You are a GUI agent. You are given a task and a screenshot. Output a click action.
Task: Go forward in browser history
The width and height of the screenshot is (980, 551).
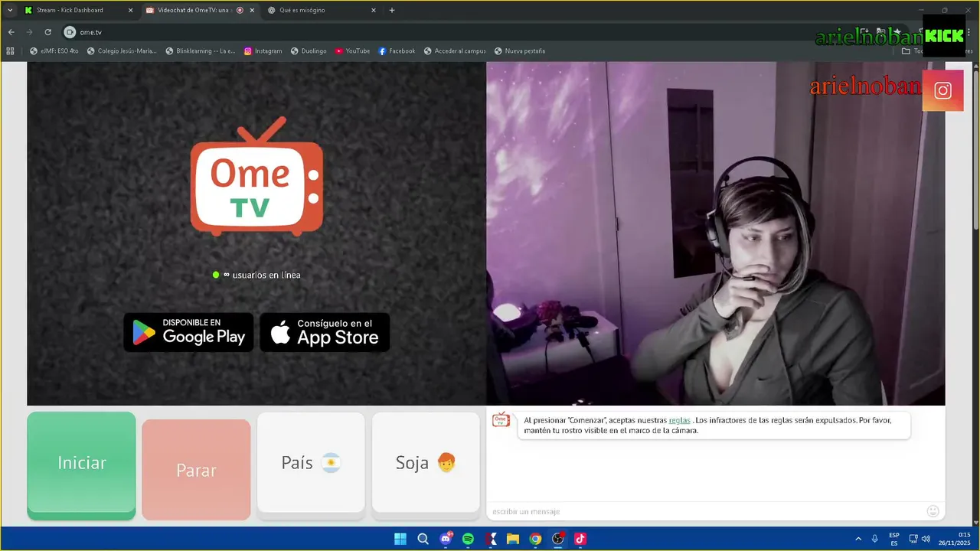click(x=29, y=32)
